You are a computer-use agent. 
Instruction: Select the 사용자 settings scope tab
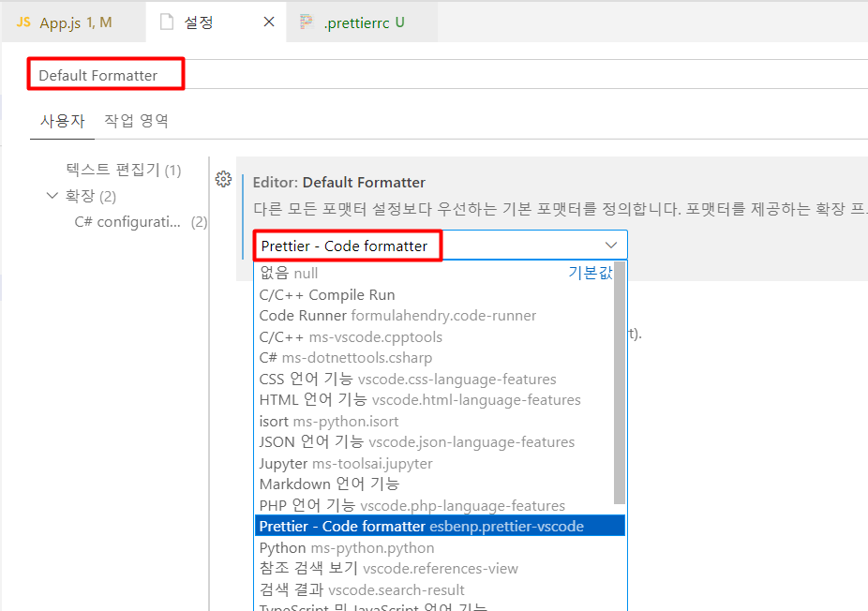[63, 121]
